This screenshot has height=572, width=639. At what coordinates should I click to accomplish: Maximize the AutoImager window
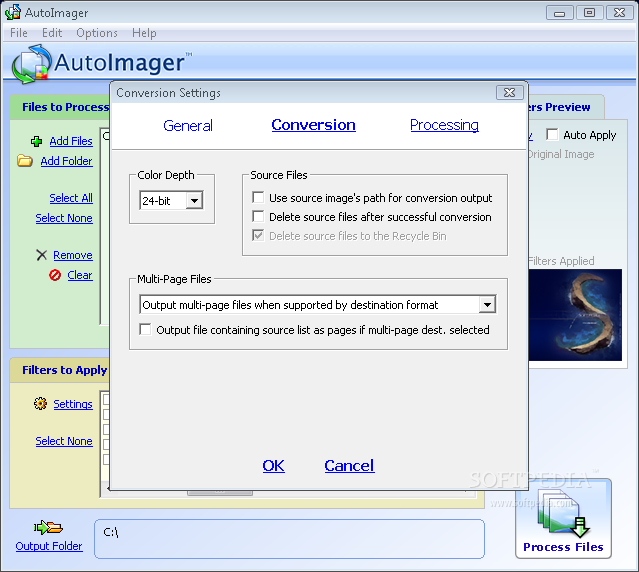[x=589, y=13]
